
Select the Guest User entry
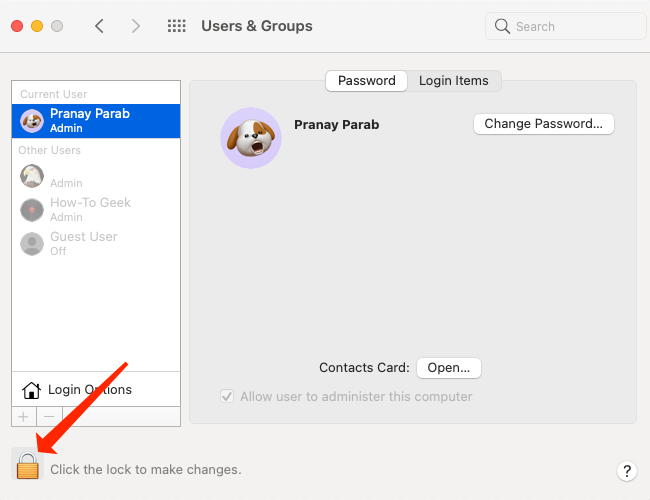tap(96, 244)
